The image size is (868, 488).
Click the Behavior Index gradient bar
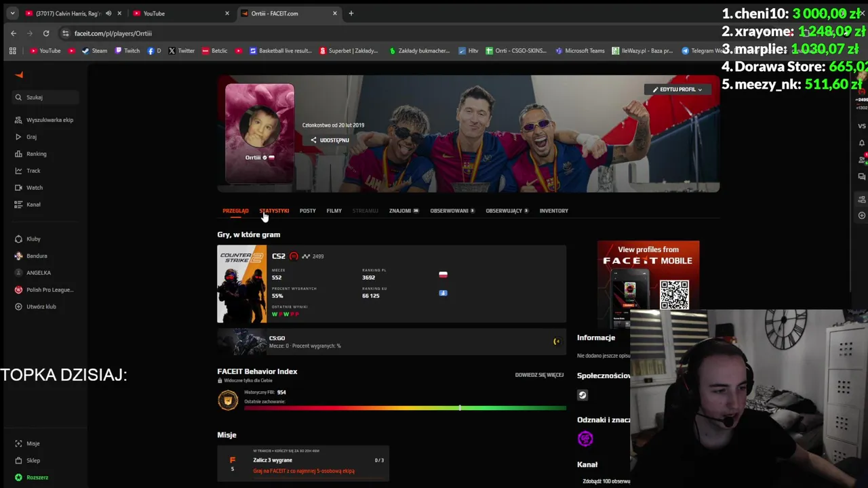[405, 408]
